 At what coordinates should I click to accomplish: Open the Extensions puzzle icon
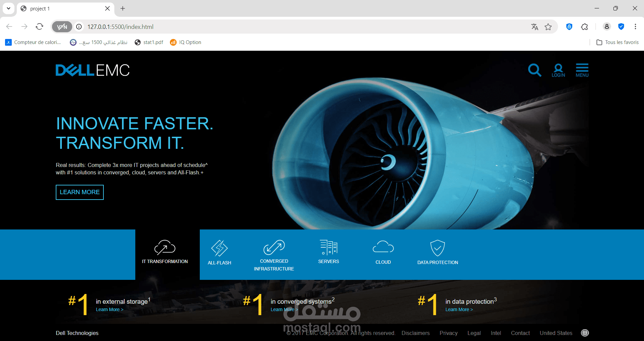pos(585,27)
